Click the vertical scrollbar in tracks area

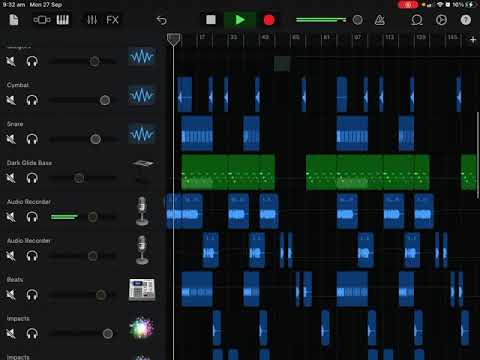tap(478, 156)
